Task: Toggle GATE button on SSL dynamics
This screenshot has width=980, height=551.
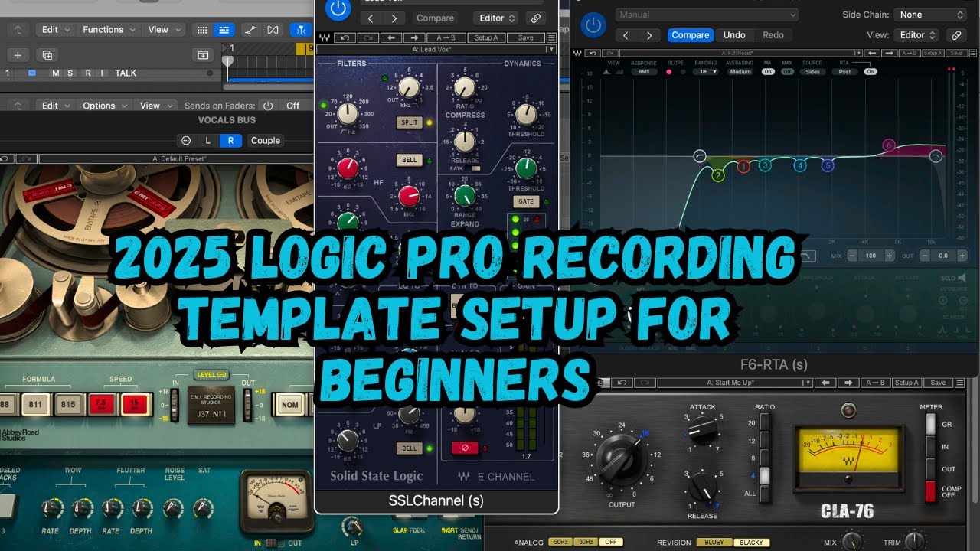Action: pyautogui.click(x=526, y=202)
